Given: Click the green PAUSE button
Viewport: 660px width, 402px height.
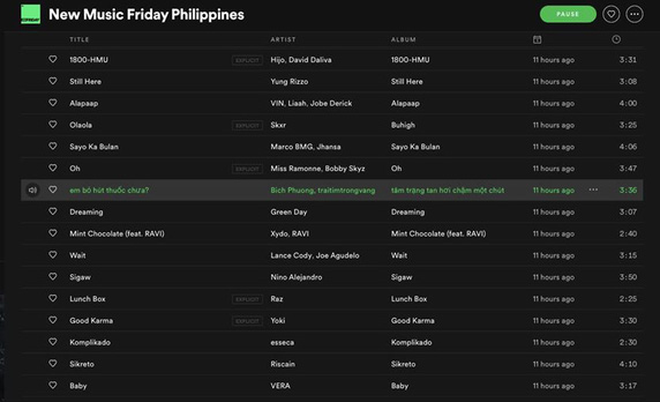Looking at the screenshot, I should [568, 14].
